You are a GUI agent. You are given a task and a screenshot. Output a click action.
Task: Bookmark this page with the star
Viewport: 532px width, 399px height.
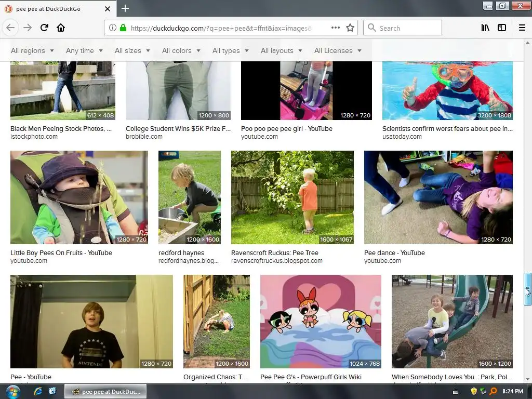pos(350,28)
